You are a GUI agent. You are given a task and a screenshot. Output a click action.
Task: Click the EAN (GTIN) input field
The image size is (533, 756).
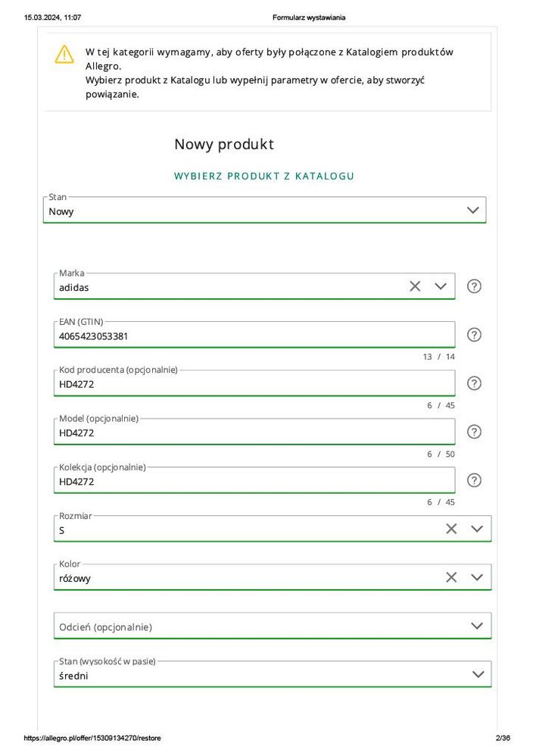click(254, 335)
